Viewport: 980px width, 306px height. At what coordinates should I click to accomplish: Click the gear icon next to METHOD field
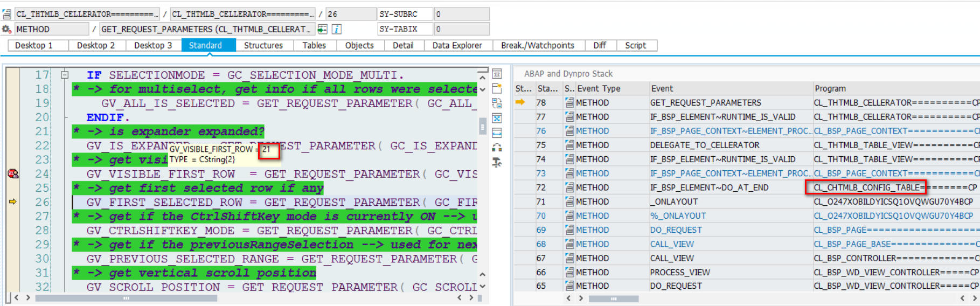(x=6, y=29)
